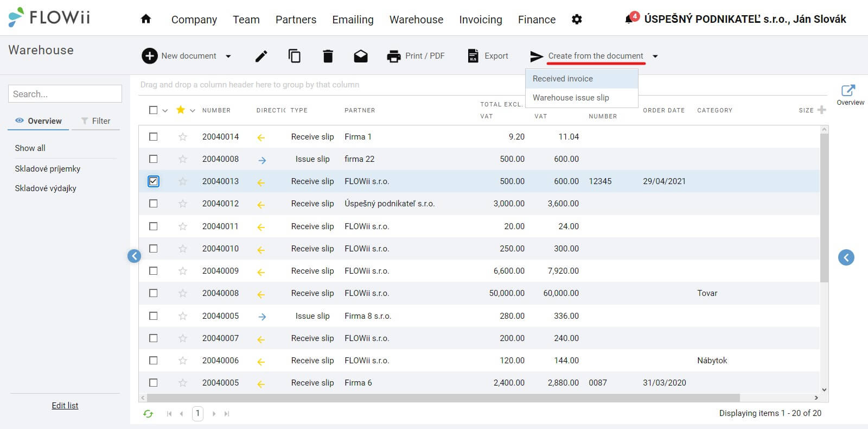Open the Finance menu
The height and width of the screenshot is (429, 868).
pos(537,20)
